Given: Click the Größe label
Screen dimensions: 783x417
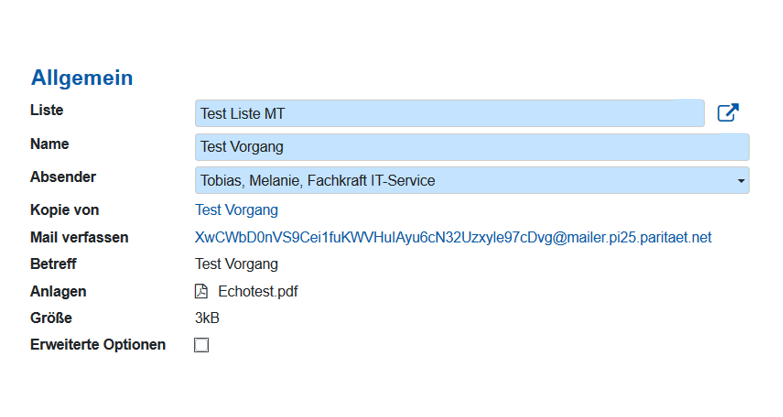Looking at the screenshot, I should pos(51,318).
